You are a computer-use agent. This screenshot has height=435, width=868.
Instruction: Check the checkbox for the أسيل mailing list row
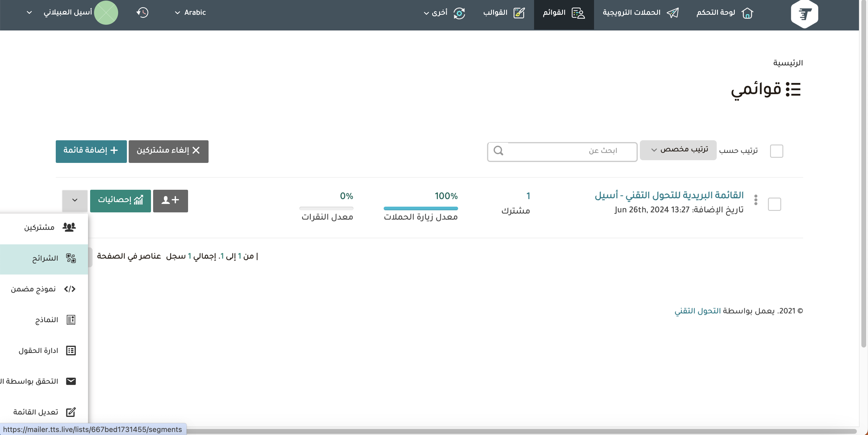pos(774,204)
